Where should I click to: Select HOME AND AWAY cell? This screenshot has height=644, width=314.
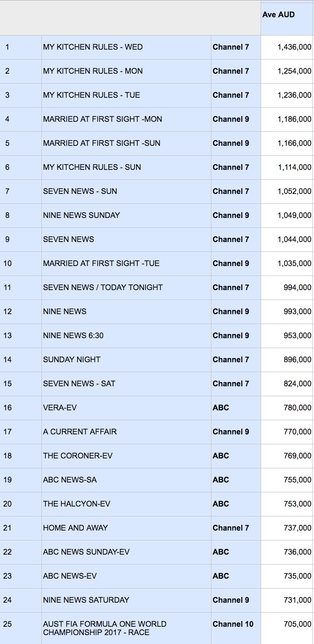point(126,528)
